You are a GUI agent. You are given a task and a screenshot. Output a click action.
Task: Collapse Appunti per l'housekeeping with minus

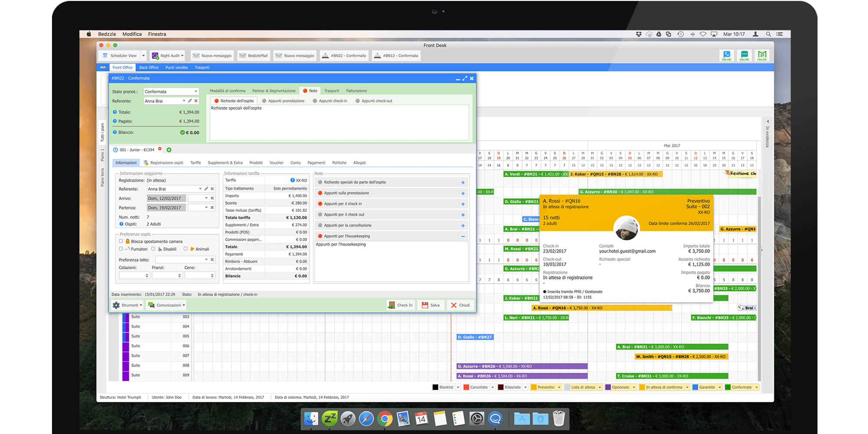pos(463,237)
